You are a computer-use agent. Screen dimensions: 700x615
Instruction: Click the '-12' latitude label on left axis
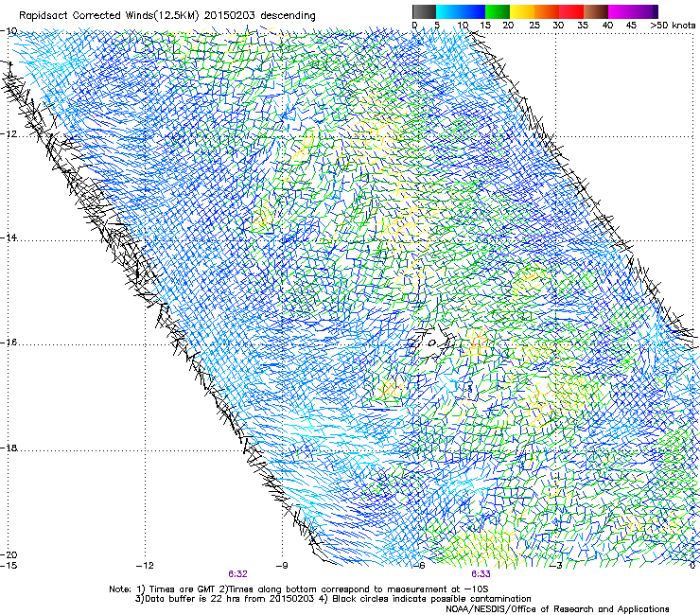[9, 133]
